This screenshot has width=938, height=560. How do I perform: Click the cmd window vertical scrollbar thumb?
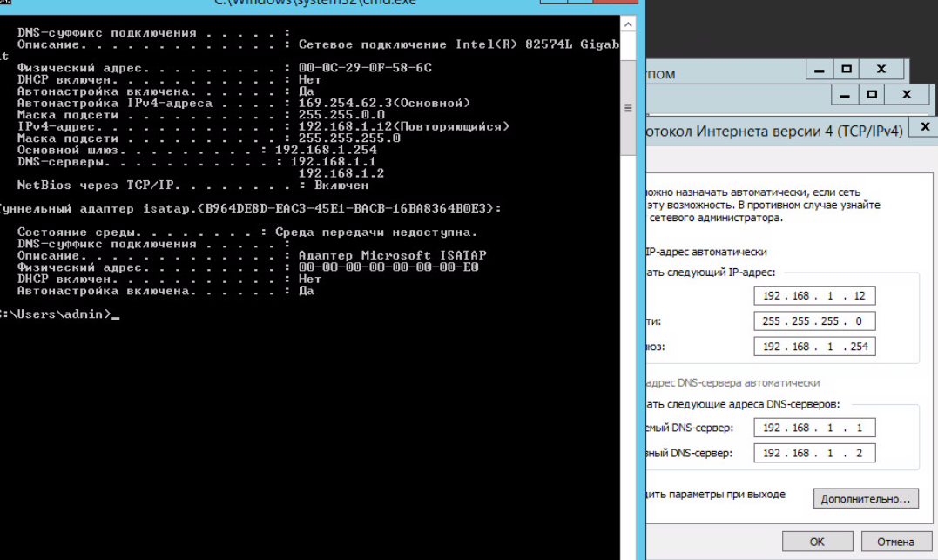pyautogui.click(x=628, y=108)
